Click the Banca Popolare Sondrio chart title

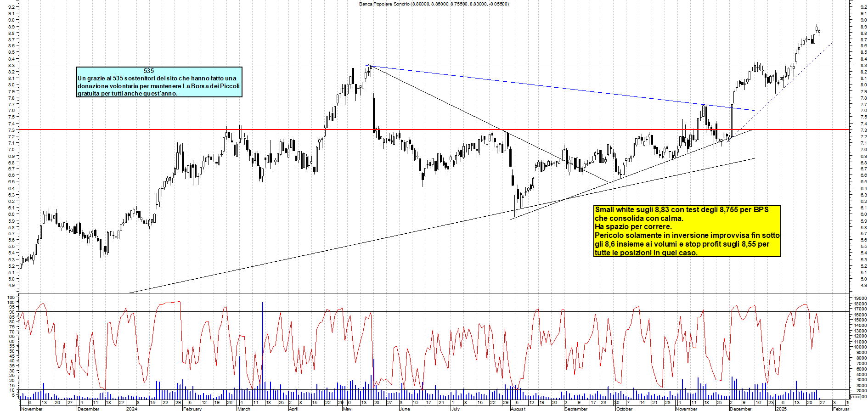(434, 4)
